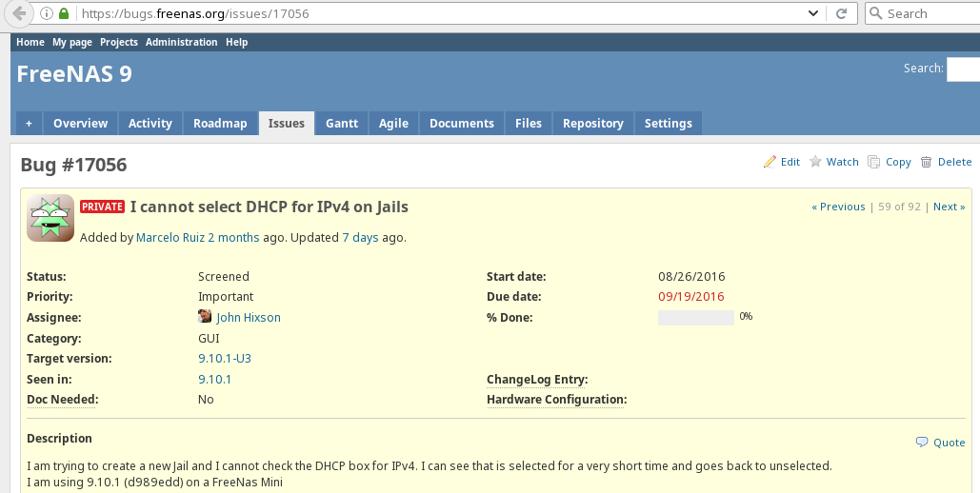Screen dimensions: 980x493
Task: Click the Watch link
Action: click(x=843, y=162)
